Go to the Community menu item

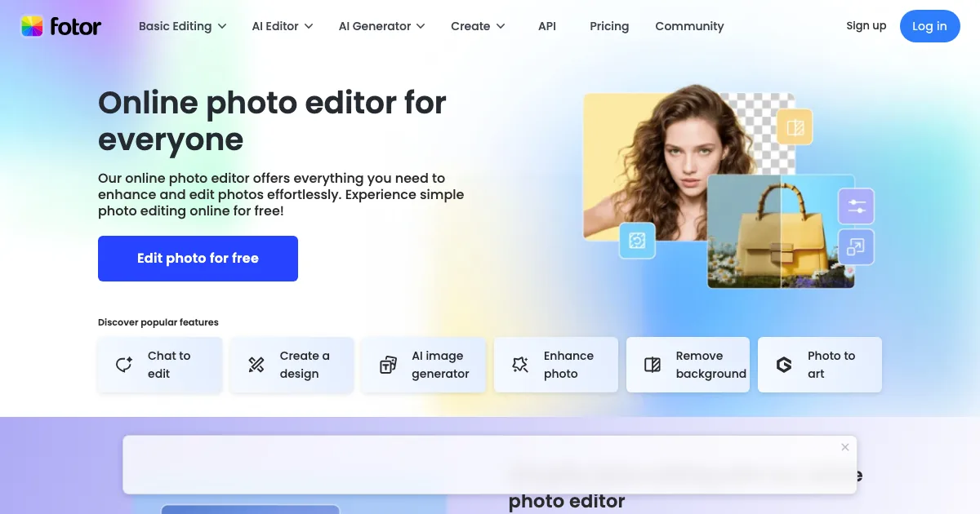coord(689,26)
